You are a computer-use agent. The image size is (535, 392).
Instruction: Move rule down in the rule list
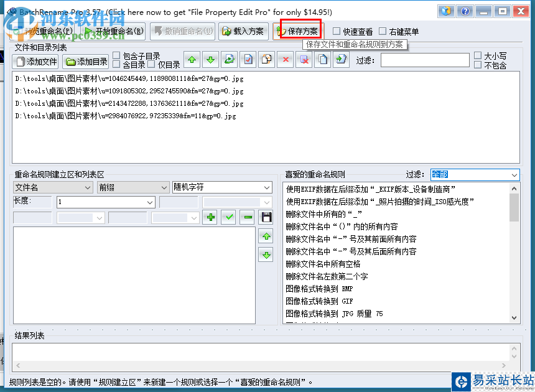pos(266,255)
